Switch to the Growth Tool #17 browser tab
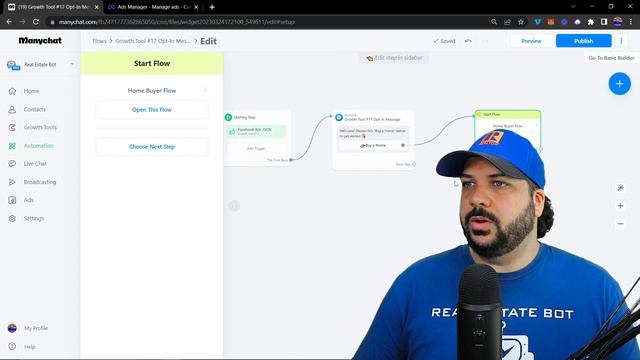The image size is (640, 360). (x=53, y=7)
